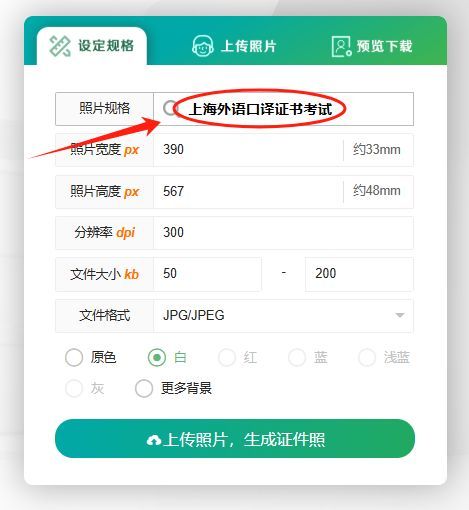The image size is (469, 510).
Task: Select the 灰 background radio
Action: pos(74,388)
